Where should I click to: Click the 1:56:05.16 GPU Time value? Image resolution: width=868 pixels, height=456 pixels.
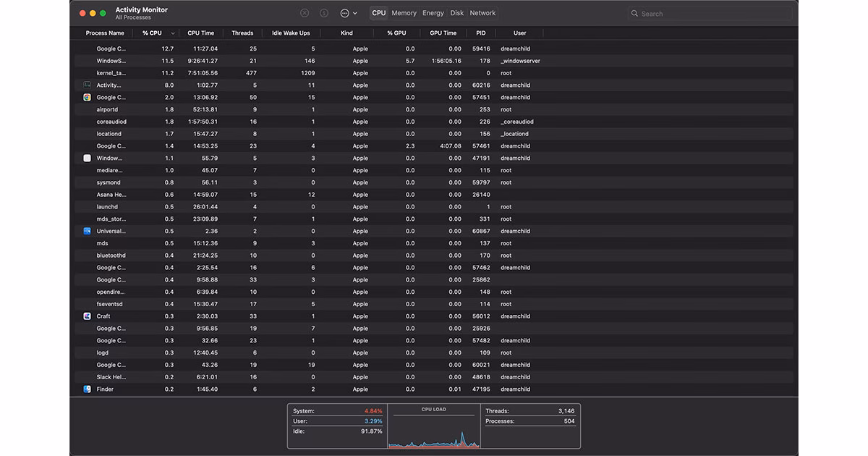click(445, 61)
